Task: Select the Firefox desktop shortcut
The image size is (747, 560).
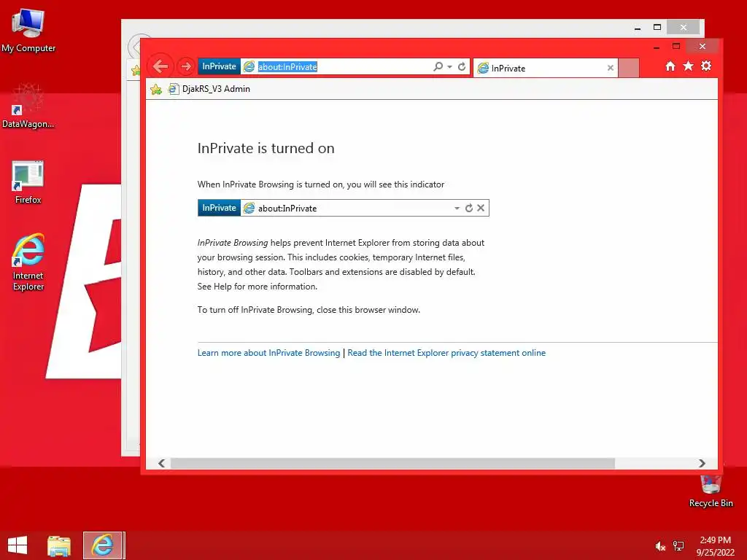Action: [x=28, y=182]
